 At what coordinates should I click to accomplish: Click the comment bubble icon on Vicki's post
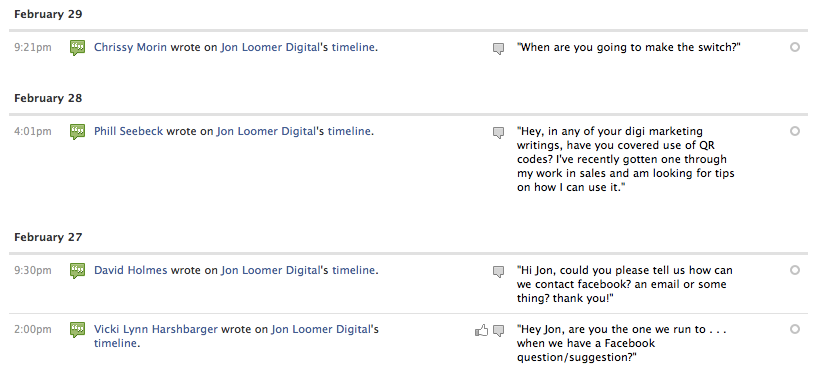coord(499,331)
